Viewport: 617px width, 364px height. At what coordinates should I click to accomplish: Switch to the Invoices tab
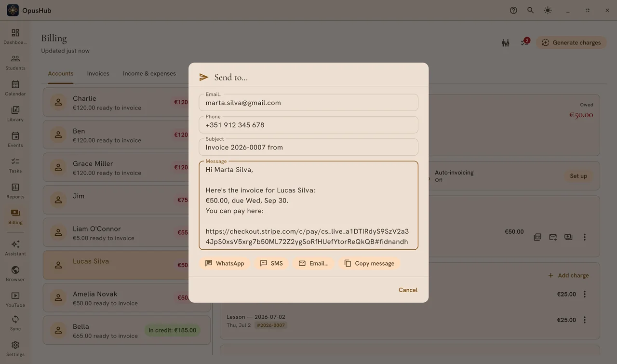click(x=98, y=74)
